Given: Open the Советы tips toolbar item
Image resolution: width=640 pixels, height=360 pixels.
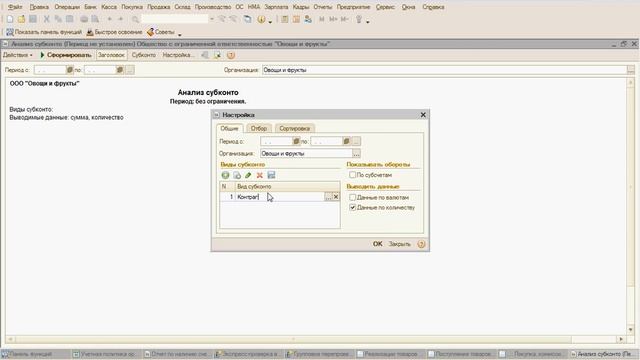Looking at the screenshot, I should coord(161,32).
